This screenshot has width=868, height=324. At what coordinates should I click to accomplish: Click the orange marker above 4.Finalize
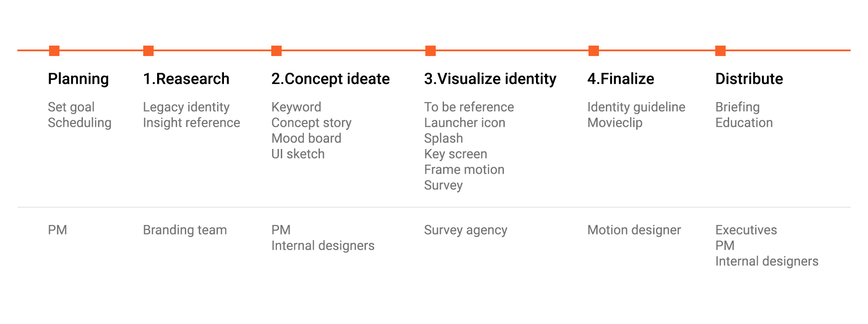[x=594, y=51]
